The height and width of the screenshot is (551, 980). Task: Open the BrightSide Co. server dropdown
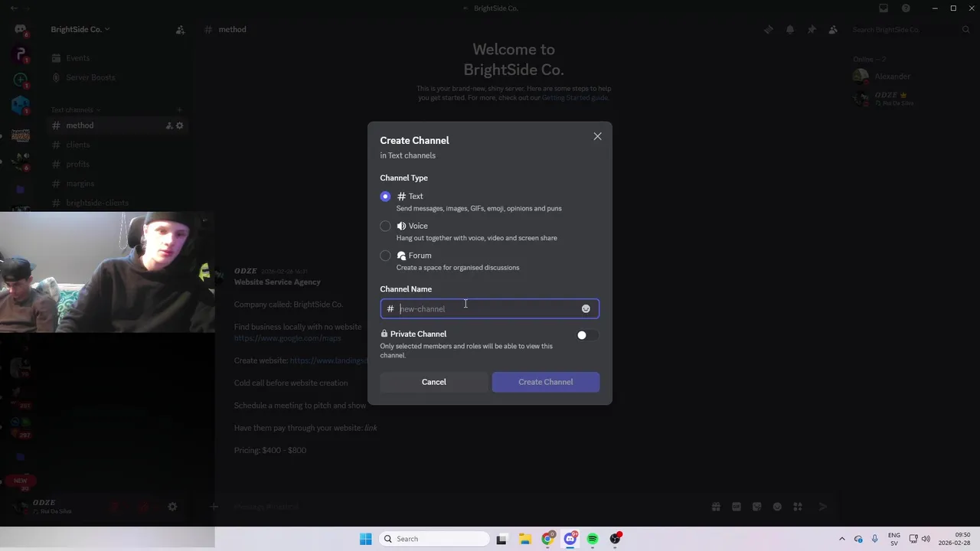tap(80, 29)
